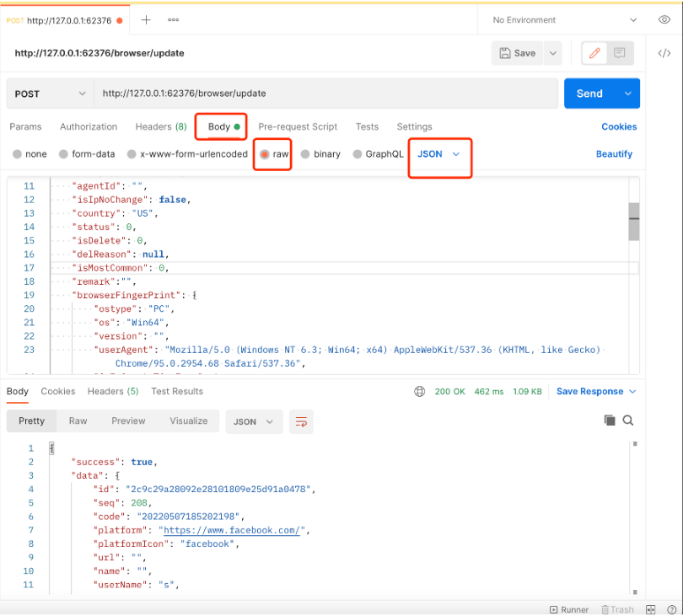Click the 462 ms response time
The height and width of the screenshot is (616, 683).
pos(489,391)
